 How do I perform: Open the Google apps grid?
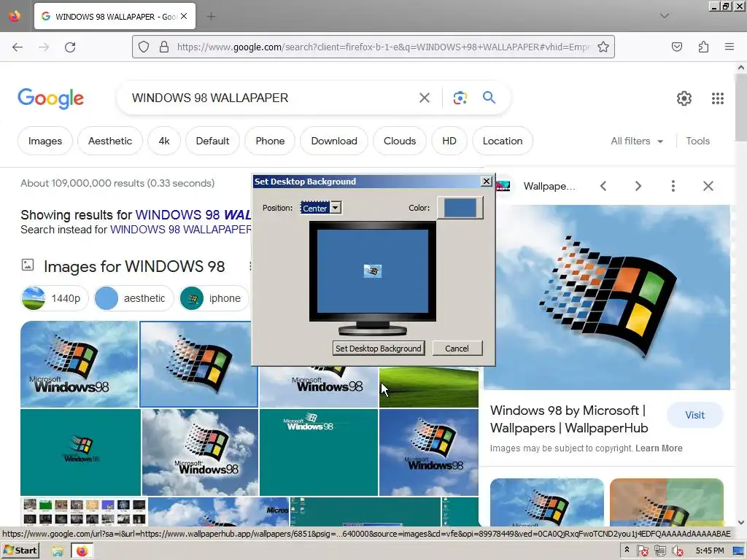(718, 98)
